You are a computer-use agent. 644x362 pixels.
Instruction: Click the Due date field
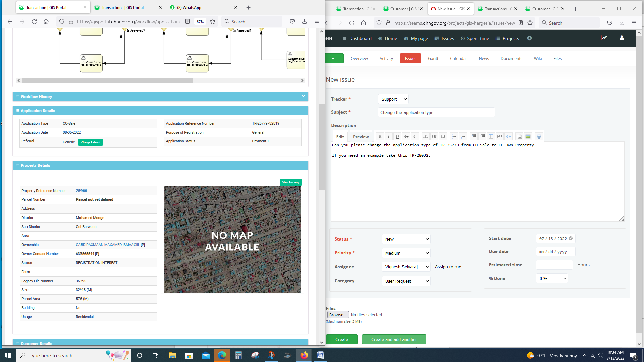coord(555,252)
